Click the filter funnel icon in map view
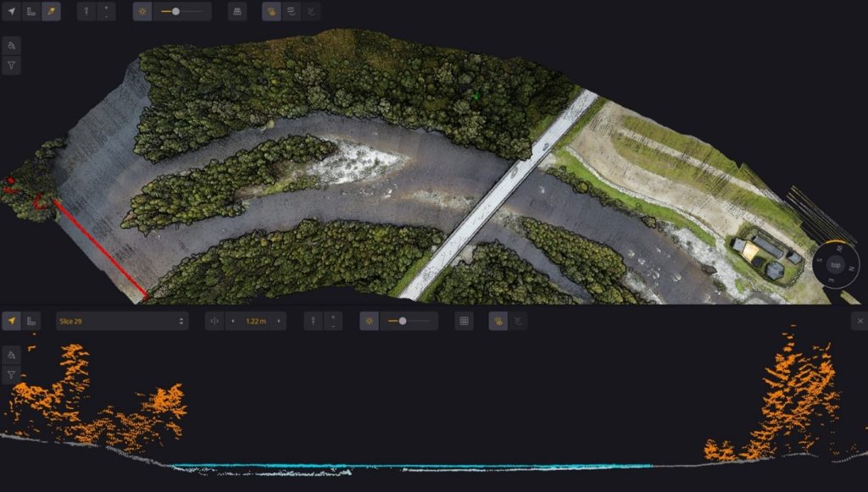Viewport: 868px width, 492px height. [x=12, y=65]
